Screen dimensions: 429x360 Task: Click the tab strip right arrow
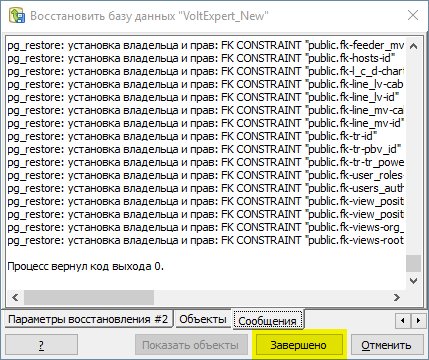click(418, 321)
